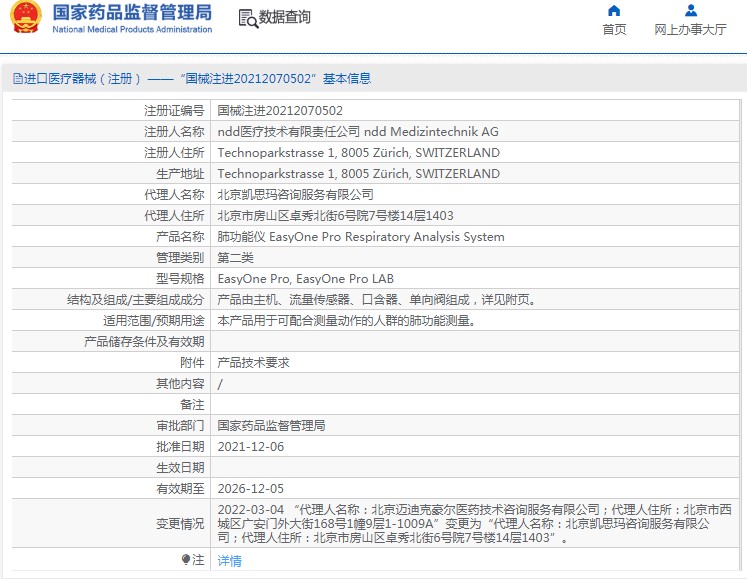Click the 注册人名称 row label

click(174, 132)
